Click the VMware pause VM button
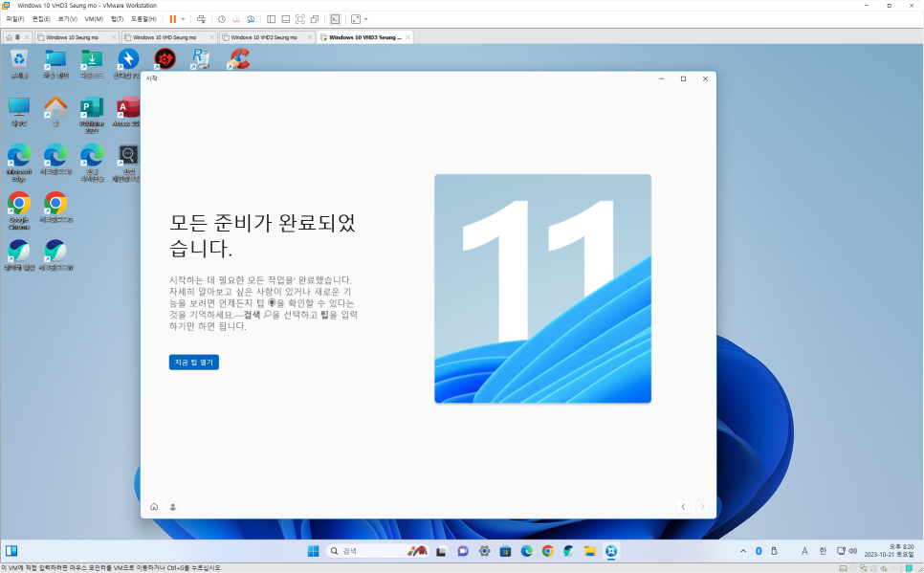Viewport: 924px width, 573px height. [x=173, y=19]
